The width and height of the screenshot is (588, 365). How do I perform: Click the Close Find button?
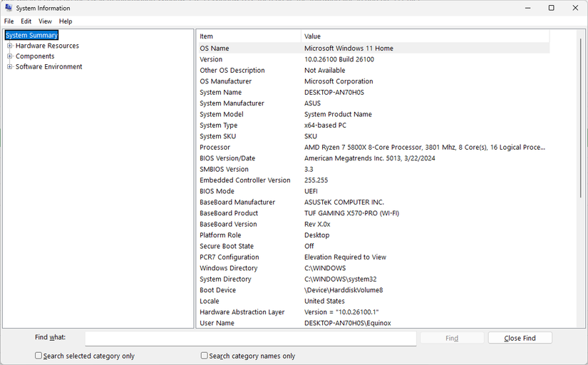(520, 338)
